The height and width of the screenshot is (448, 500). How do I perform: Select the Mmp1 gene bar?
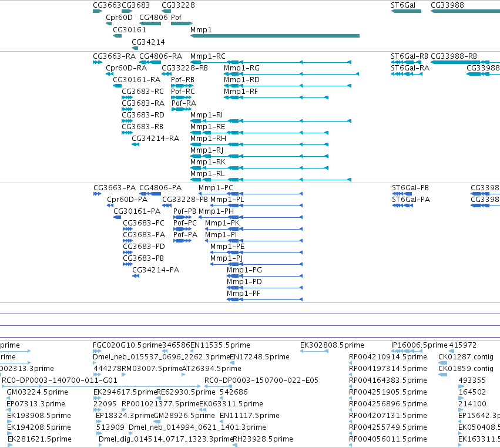click(x=275, y=36)
